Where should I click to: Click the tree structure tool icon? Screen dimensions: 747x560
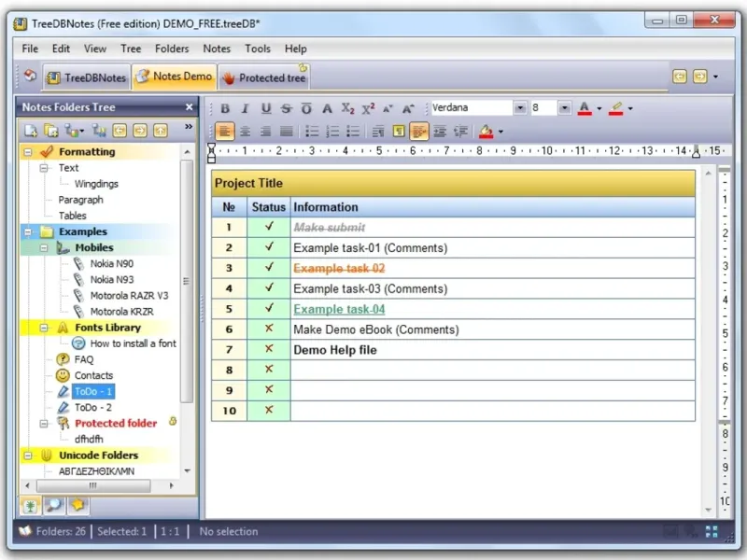pos(99,130)
